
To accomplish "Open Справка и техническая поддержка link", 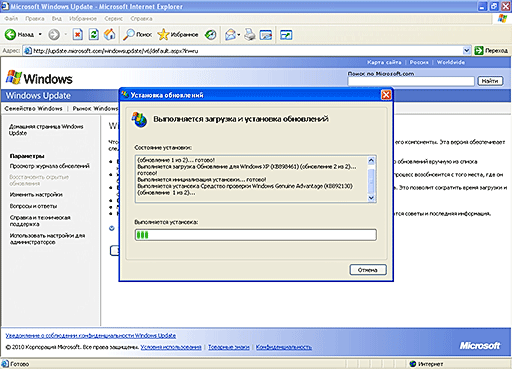I will 40,221.
